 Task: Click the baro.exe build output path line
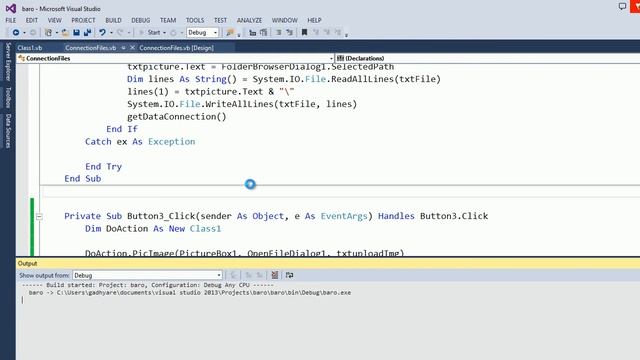(x=190, y=293)
